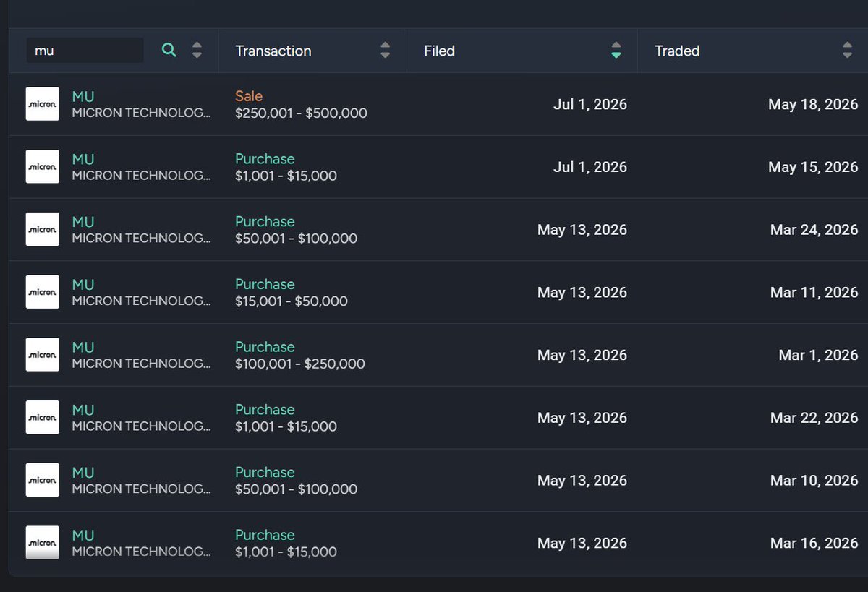The width and height of the screenshot is (868, 592).
Task: Select "MICRON TECHNOLOG..." name in Mar 11 row
Action: (x=142, y=301)
